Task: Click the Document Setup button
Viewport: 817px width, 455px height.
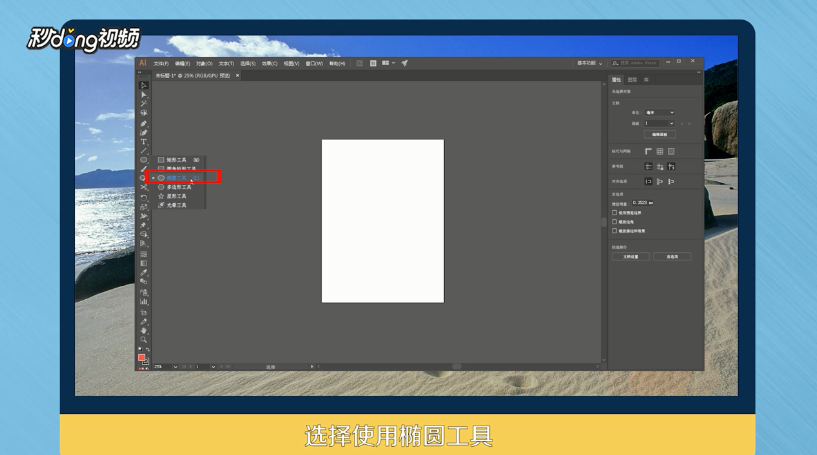Action: (631, 256)
